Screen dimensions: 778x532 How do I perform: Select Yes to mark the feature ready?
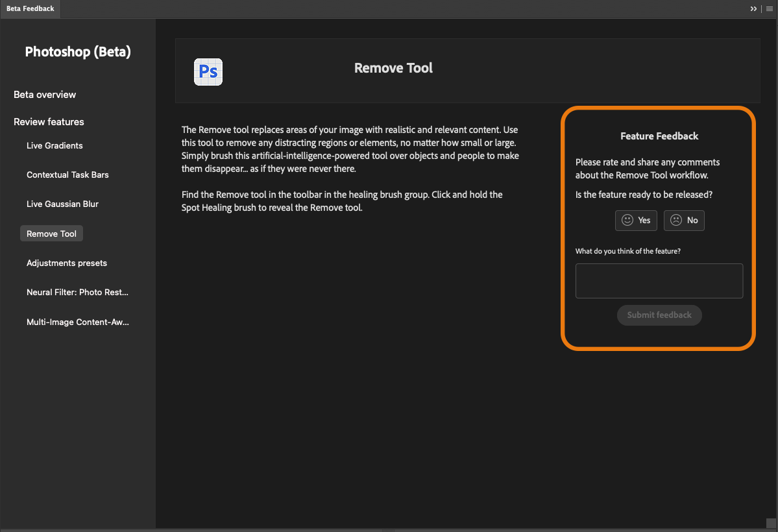[636, 220]
